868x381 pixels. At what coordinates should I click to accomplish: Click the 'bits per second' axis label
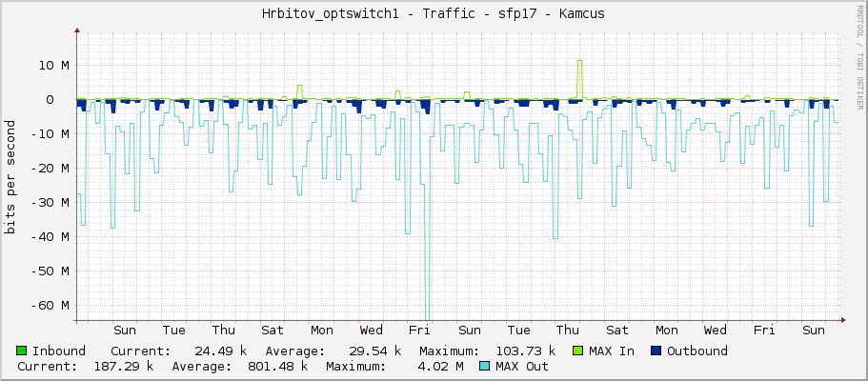(x=10, y=177)
